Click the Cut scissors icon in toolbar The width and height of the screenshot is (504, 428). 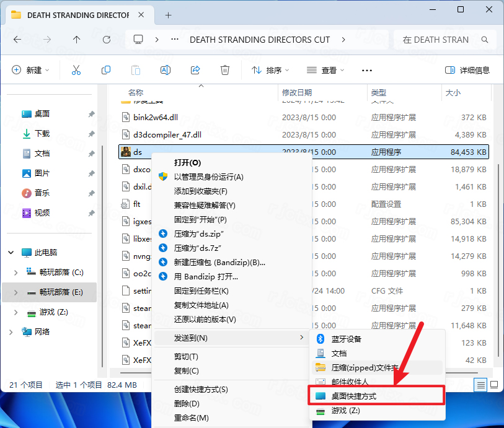click(x=76, y=70)
